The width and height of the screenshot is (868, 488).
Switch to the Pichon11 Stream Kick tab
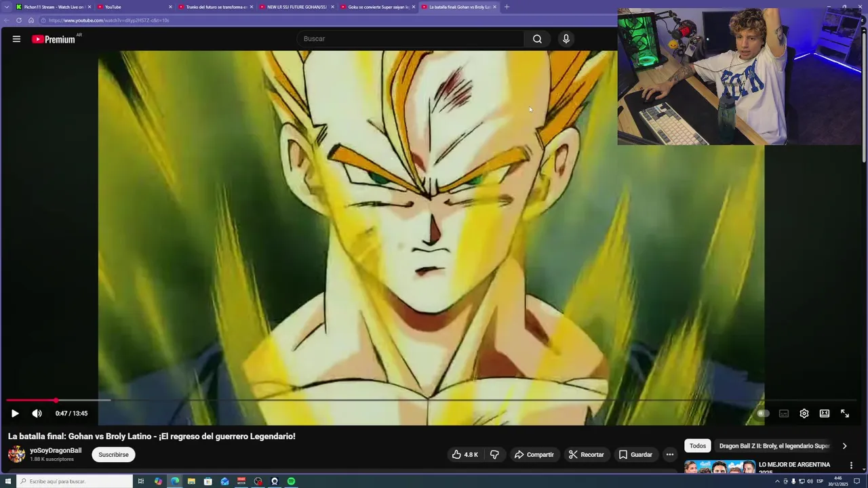click(53, 7)
